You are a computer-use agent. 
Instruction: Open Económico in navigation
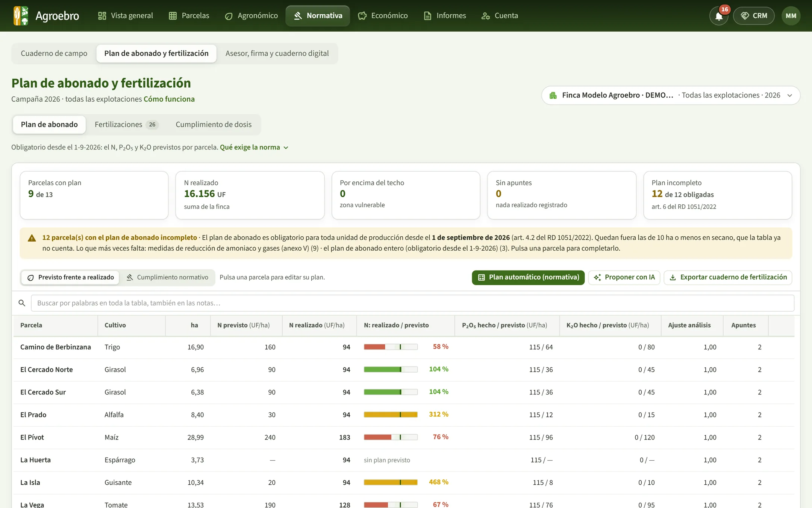point(383,15)
